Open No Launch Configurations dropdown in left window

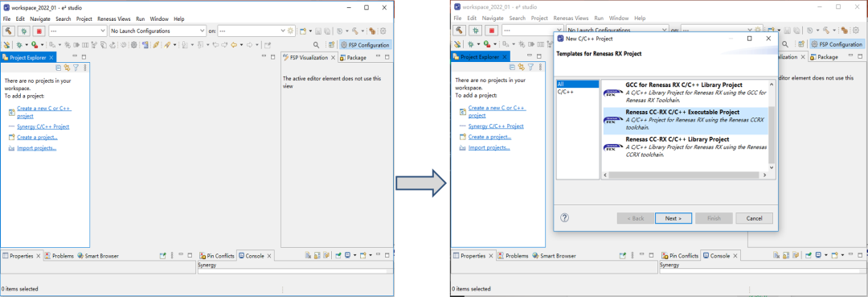point(158,31)
